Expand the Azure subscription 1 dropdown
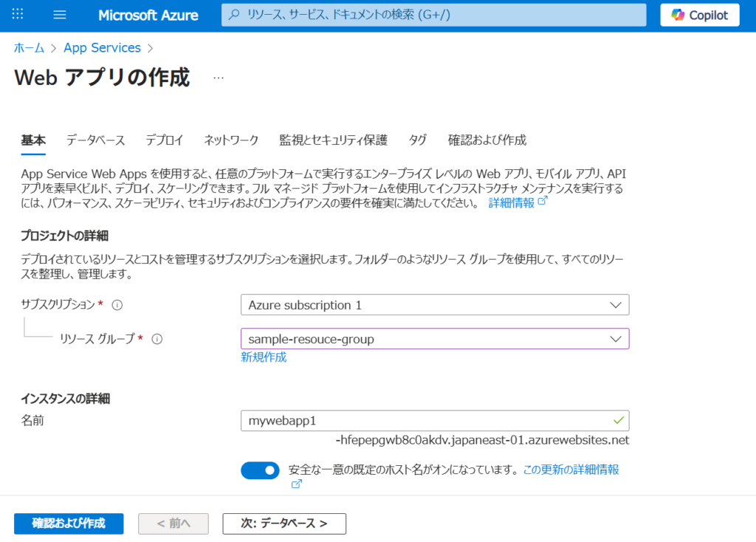 (x=435, y=305)
